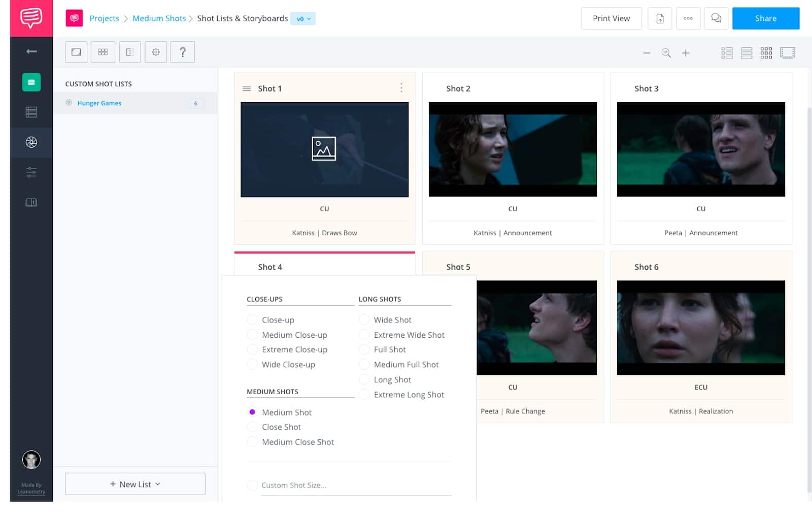Open the gear settings toolbar icon
The height and width of the screenshot is (514, 812).
coord(156,52)
